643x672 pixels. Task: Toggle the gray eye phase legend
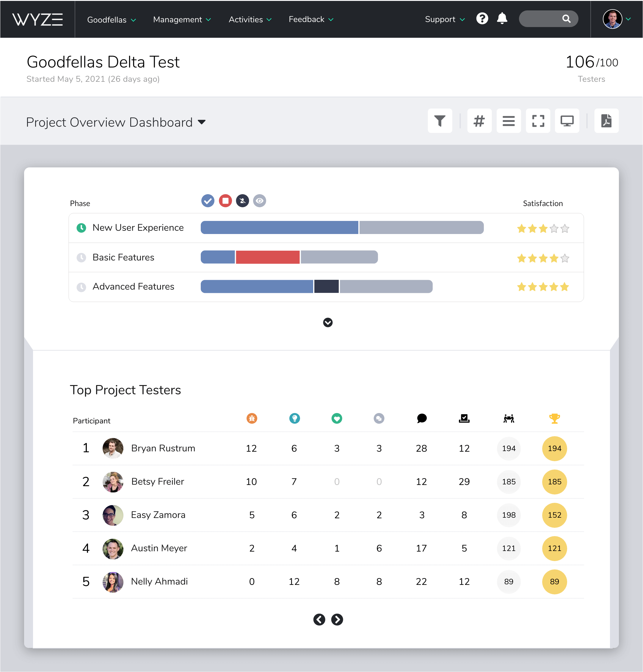click(x=259, y=201)
